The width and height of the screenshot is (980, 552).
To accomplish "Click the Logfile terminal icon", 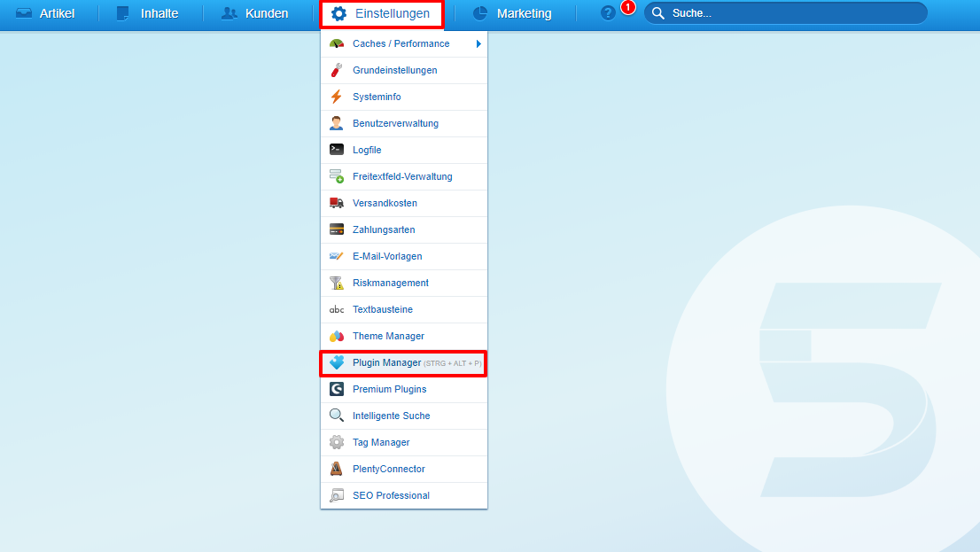I will pyautogui.click(x=336, y=150).
